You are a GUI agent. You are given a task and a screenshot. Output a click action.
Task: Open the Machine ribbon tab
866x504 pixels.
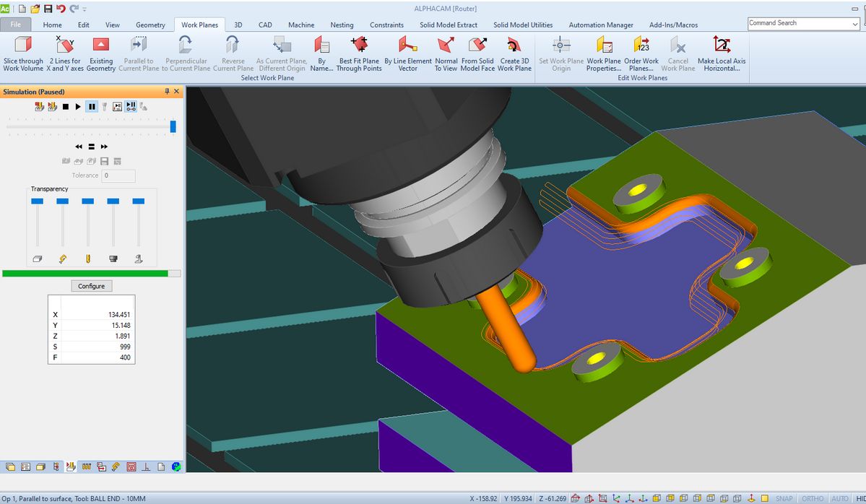(x=301, y=25)
